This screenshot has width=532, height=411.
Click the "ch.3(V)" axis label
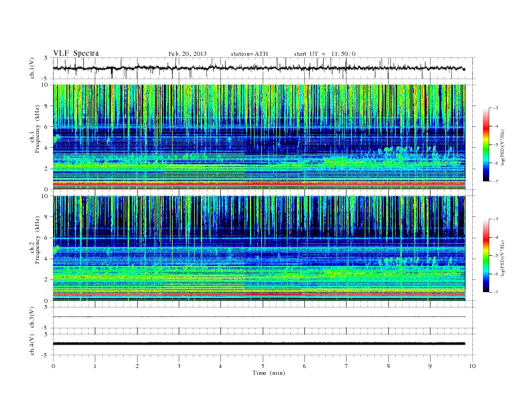point(32,318)
